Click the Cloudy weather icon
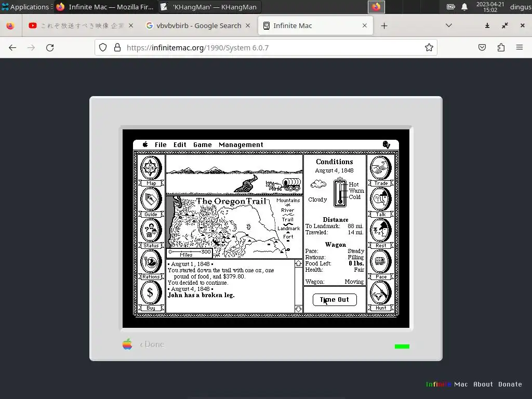This screenshot has height=399, width=532. (x=318, y=184)
